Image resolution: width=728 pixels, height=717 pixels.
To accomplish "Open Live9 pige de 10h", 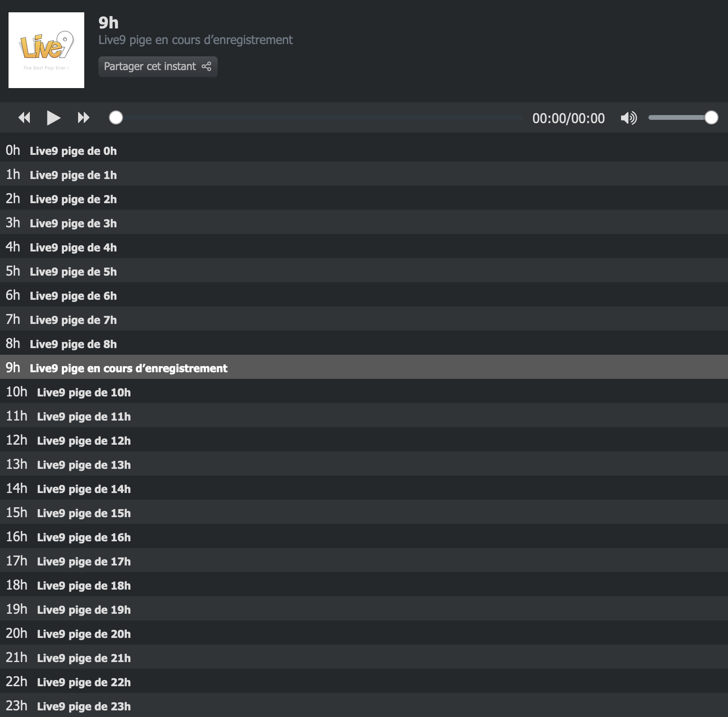I will tap(364, 391).
